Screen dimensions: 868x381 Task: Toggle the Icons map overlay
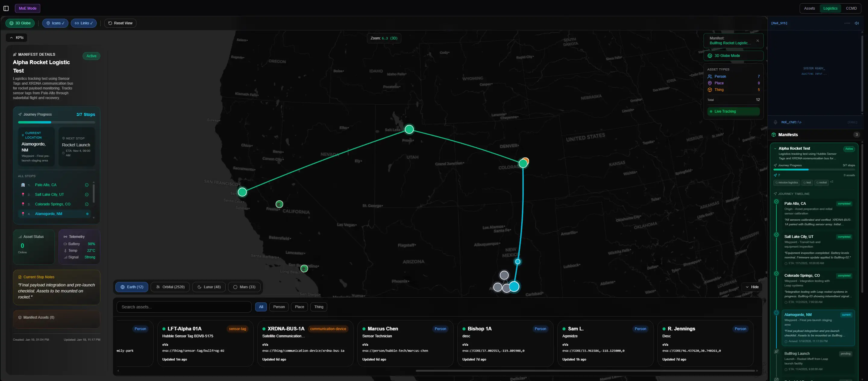55,23
